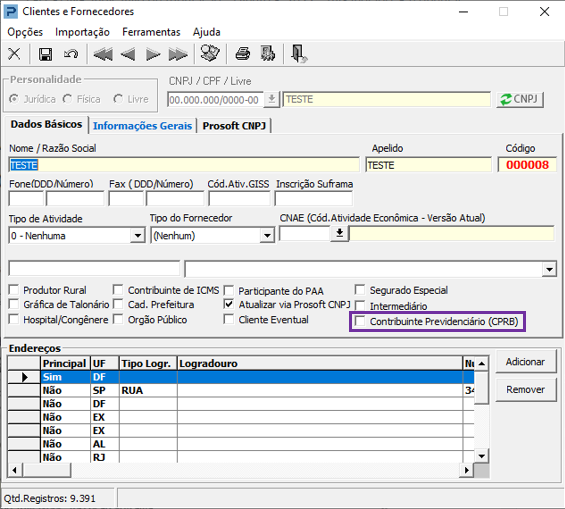Go to the previous record arrow
The image size is (565, 509).
[128, 54]
